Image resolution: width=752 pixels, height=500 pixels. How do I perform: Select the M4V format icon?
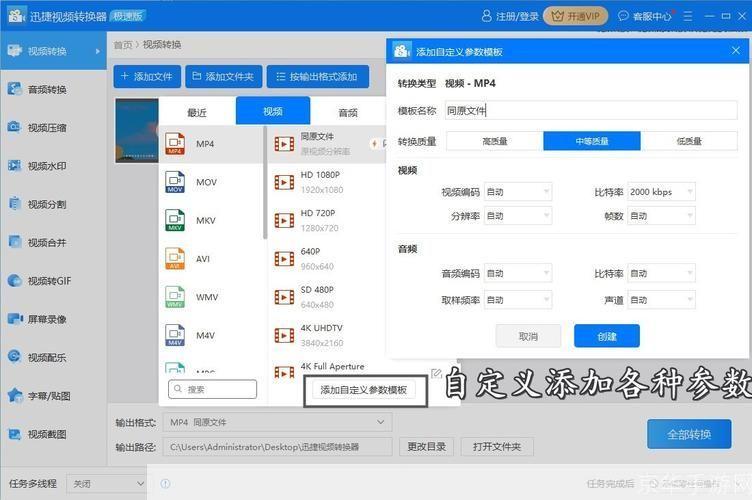click(x=175, y=335)
